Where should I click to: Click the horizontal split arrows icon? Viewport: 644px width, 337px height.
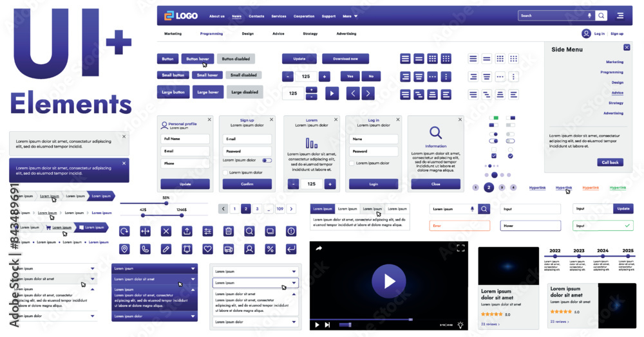click(x=146, y=232)
